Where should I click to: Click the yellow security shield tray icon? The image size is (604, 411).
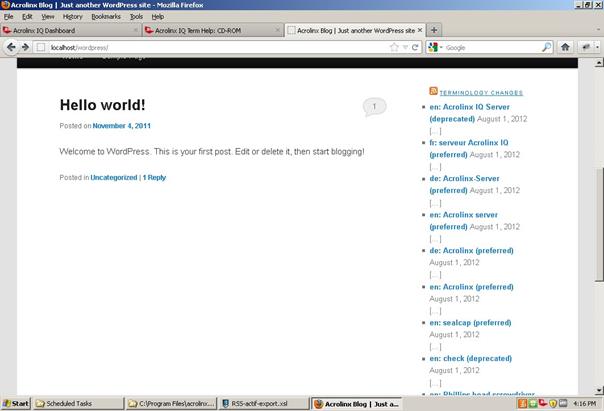point(553,404)
